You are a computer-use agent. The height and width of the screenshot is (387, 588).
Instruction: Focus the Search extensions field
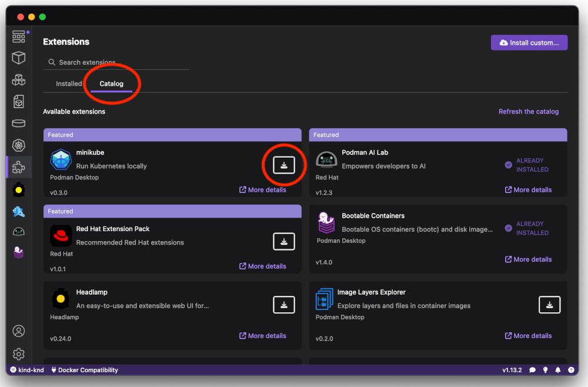pos(116,62)
